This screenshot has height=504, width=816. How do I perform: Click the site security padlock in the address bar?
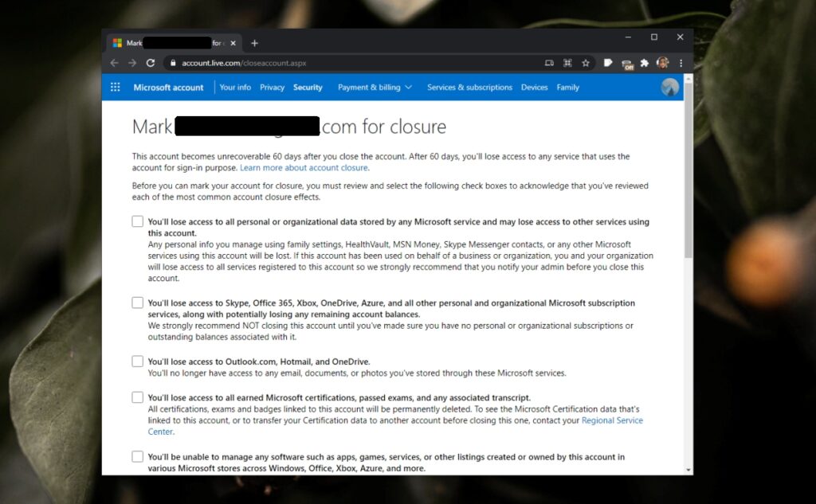(x=171, y=62)
